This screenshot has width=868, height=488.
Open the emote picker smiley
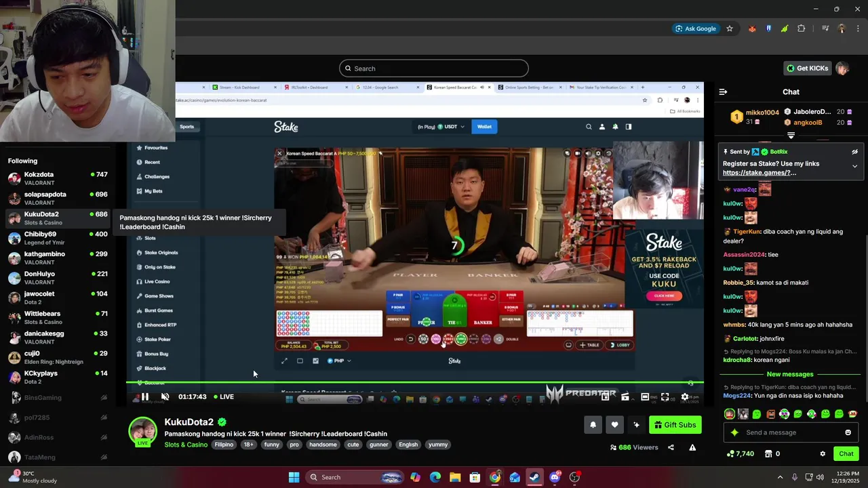(848, 432)
